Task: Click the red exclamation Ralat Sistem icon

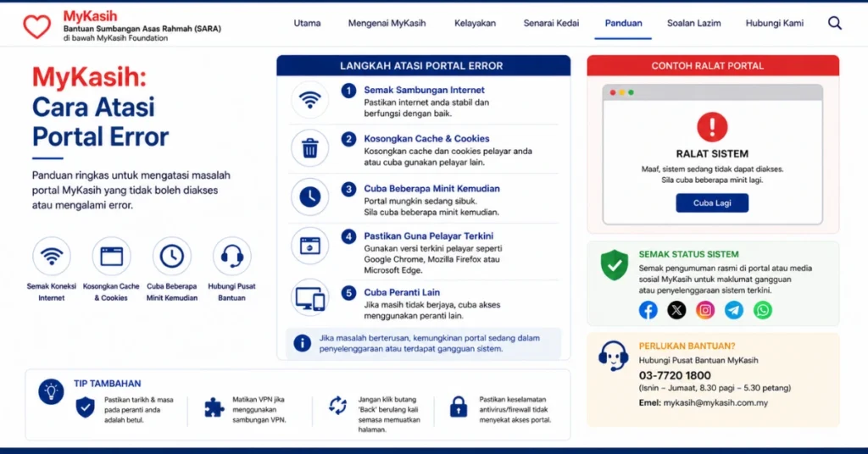Action: tap(712, 127)
